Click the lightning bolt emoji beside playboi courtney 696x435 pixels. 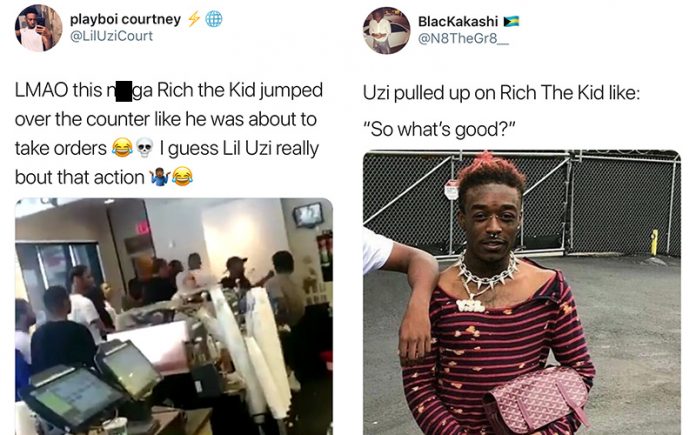194,19
